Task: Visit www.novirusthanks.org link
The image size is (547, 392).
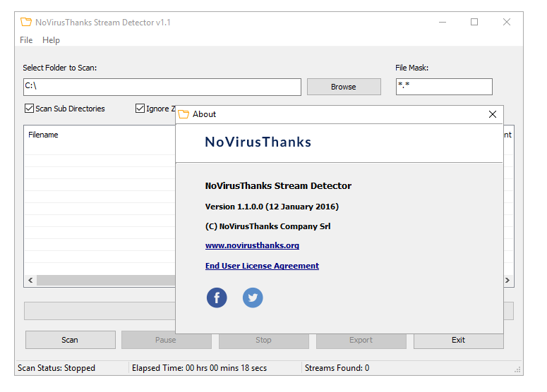Action: pyautogui.click(x=252, y=245)
